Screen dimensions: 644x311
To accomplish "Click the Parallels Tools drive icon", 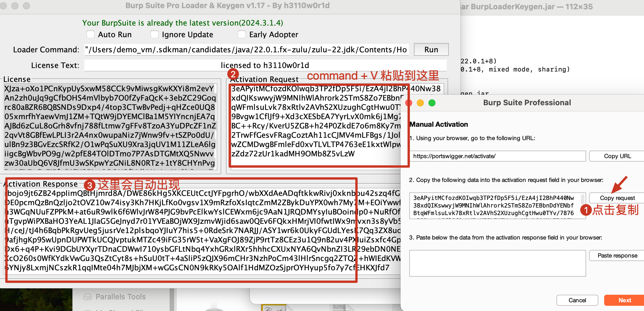I will 87,297.
